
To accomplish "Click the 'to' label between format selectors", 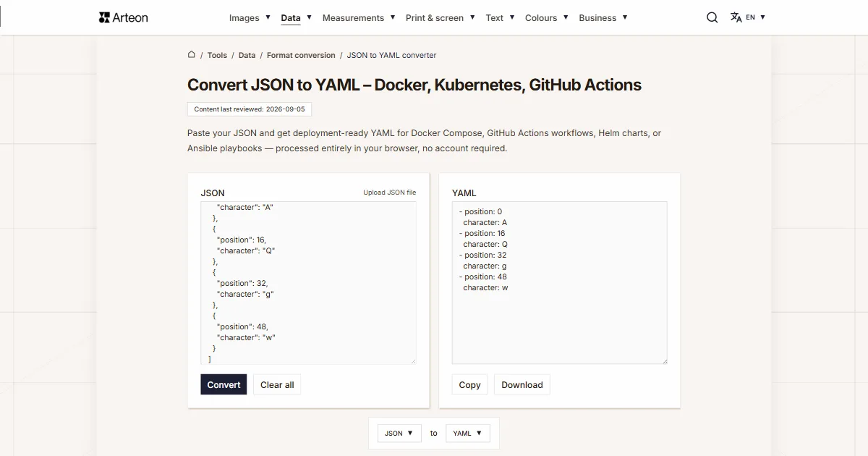I will tap(433, 433).
